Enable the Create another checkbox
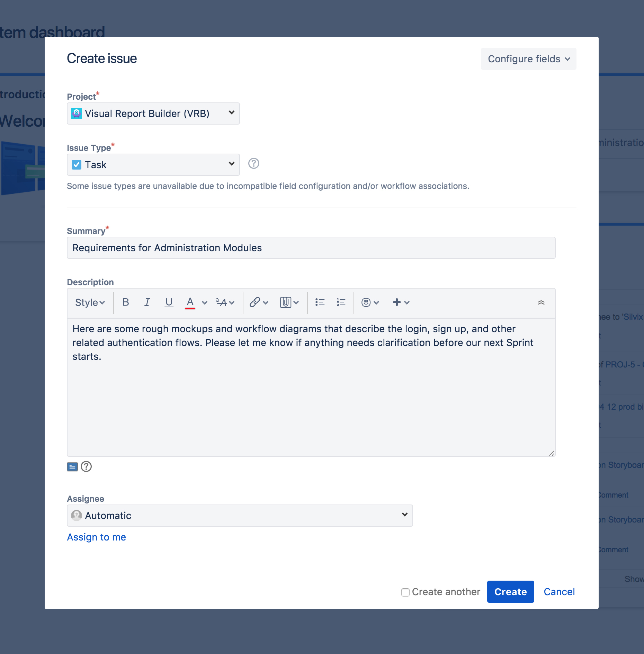Screen dimensions: 644x654 click(x=405, y=592)
